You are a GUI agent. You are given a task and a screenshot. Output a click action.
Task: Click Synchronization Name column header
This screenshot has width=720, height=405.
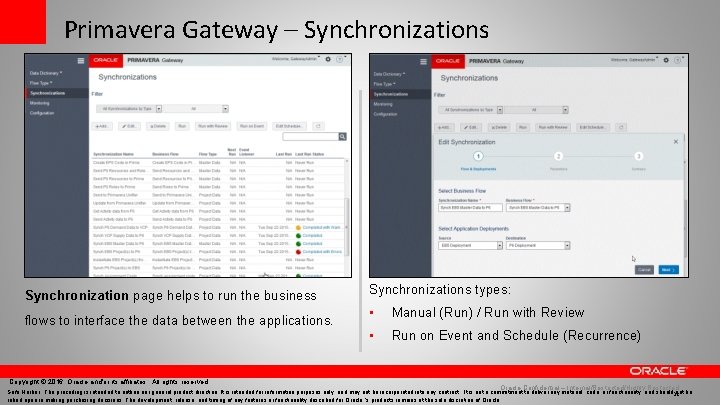coord(113,154)
